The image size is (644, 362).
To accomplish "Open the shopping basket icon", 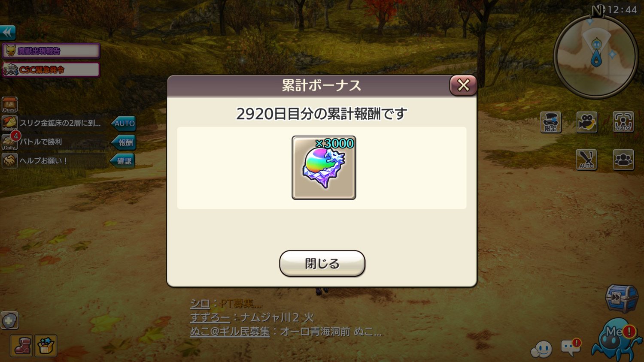I will tap(46, 346).
